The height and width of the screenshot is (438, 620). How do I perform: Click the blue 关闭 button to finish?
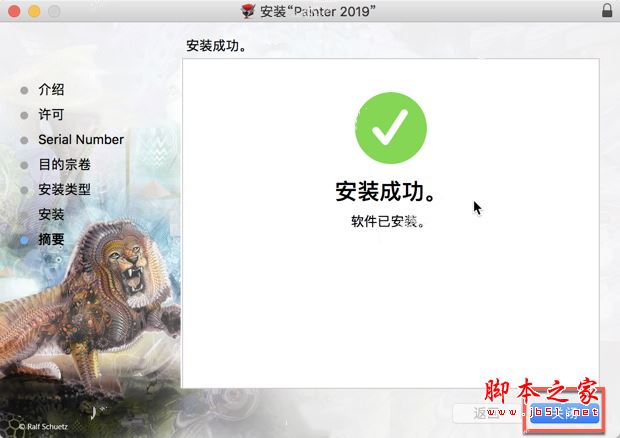[564, 413]
